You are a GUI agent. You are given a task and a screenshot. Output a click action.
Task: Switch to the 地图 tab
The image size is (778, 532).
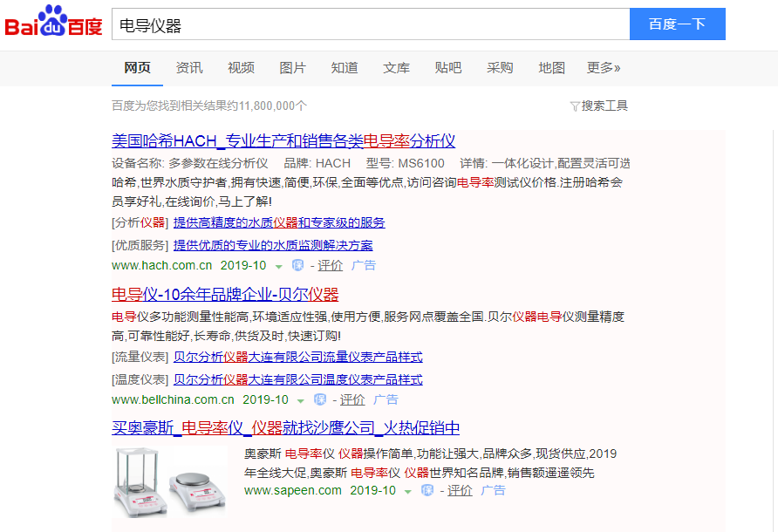click(x=552, y=67)
